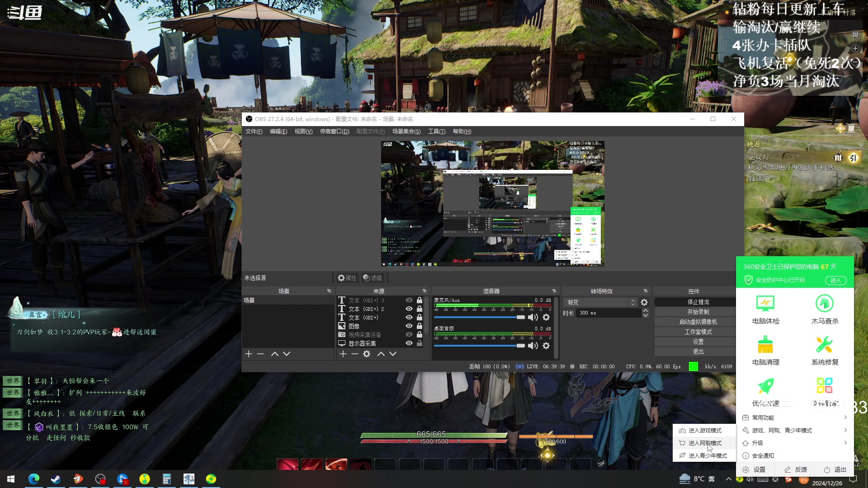Hide the 文本 (GDI+) source

pyautogui.click(x=409, y=318)
